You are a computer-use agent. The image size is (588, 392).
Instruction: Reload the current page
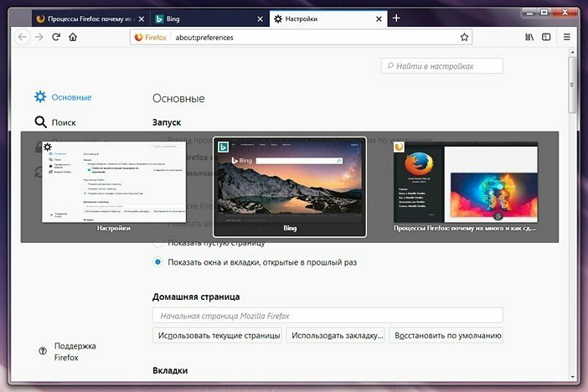click(x=56, y=37)
